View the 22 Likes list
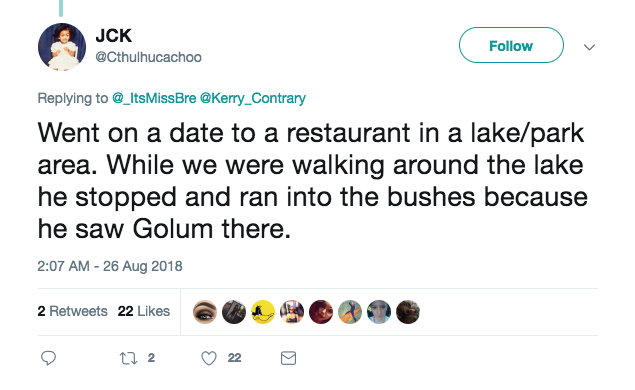 point(144,311)
